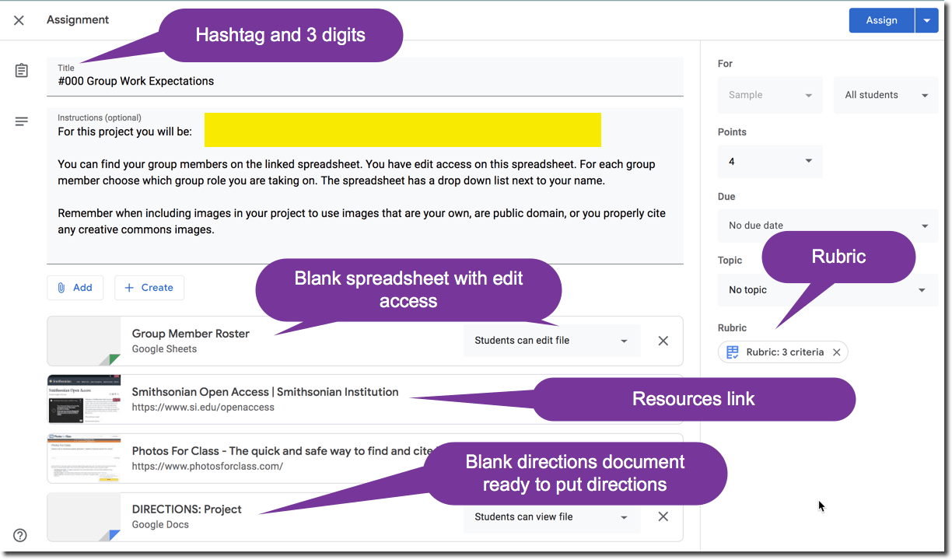Click the assignment clipboard icon in sidebar
Screen dimensions: 952x560
pos(20,70)
